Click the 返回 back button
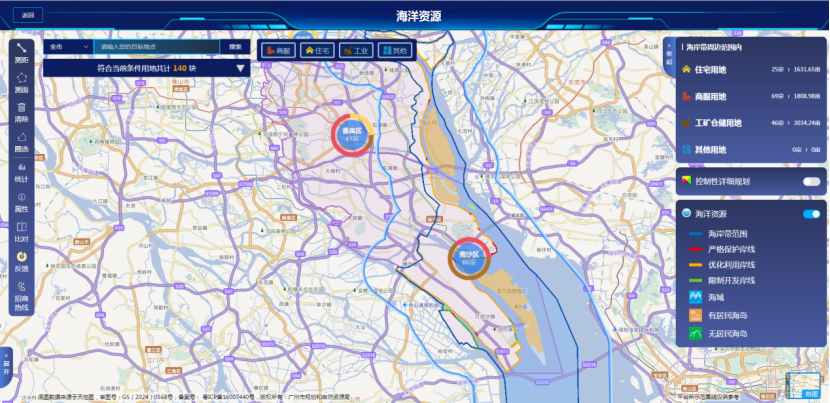Screen dimensions: 830x403 (x=28, y=15)
